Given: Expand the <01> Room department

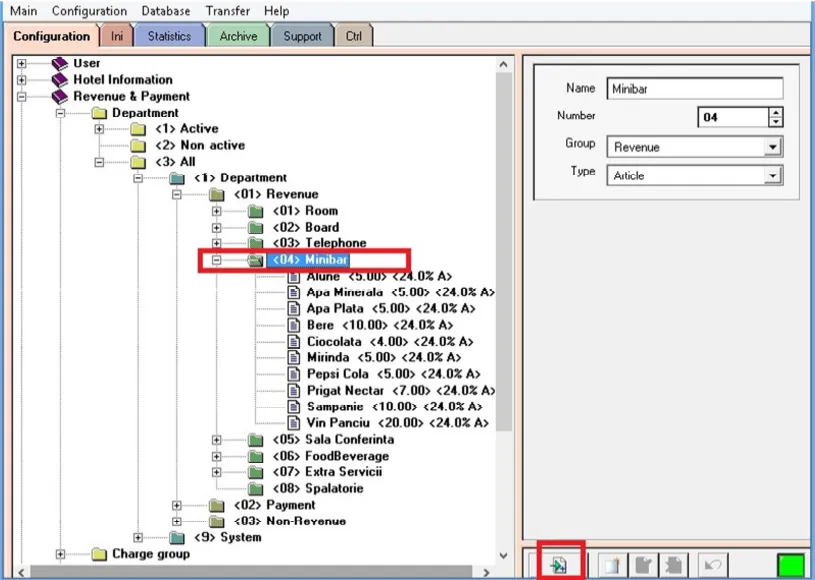Looking at the screenshot, I should click(x=216, y=211).
